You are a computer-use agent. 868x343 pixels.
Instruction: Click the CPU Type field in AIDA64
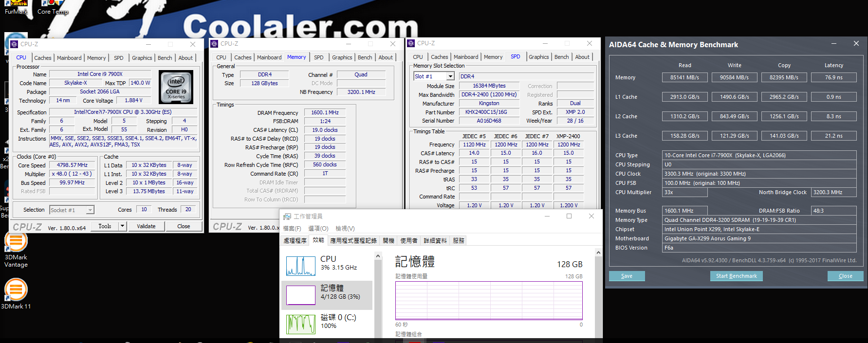(x=759, y=156)
